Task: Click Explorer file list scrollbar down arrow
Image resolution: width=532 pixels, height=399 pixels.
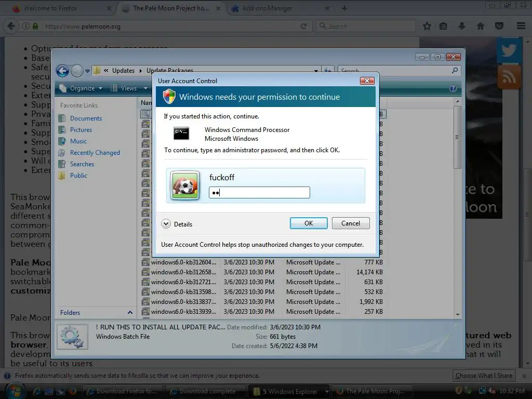Action: (458, 314)
